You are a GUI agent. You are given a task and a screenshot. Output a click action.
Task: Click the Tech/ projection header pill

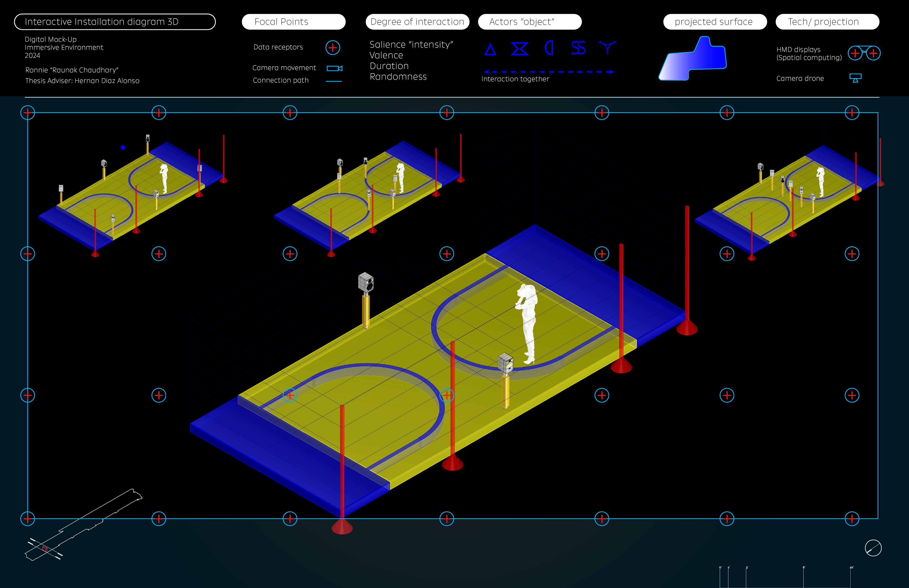click(827, 22)
